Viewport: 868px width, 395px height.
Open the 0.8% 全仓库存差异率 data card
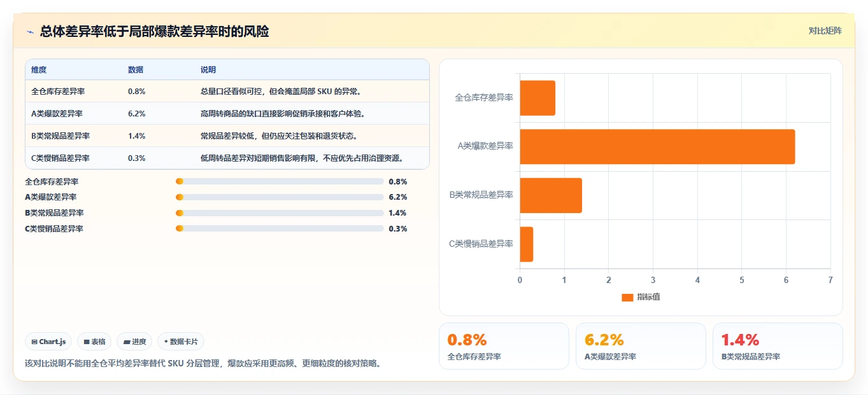[x=504, y=346]
